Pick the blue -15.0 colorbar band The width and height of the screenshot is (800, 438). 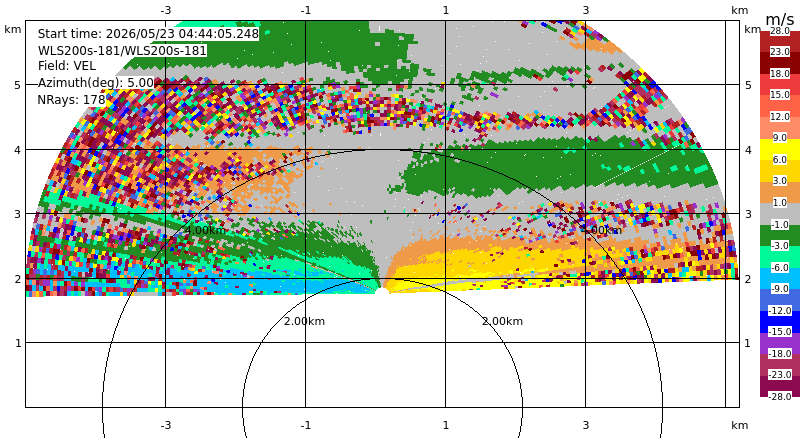tap(780, 321)
